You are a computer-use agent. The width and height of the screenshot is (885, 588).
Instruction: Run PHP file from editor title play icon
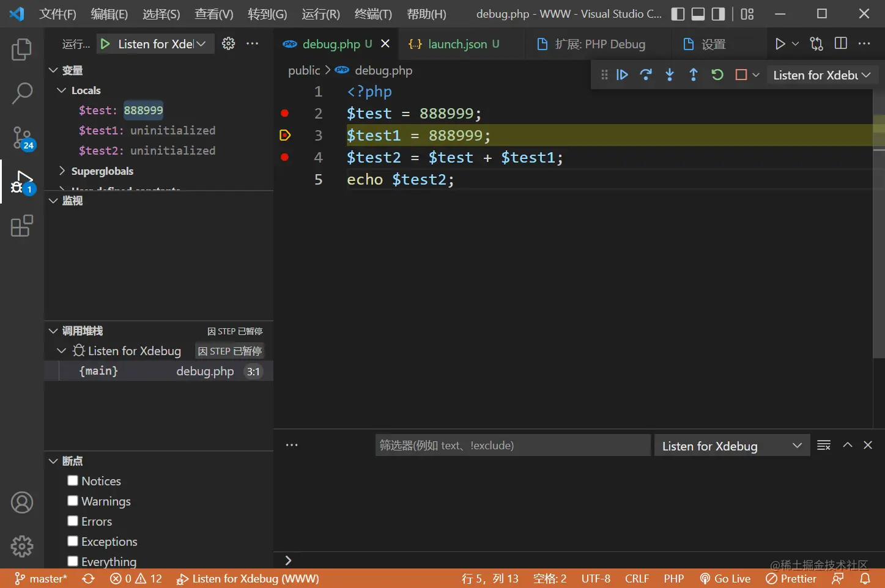(x=780, y=43)
